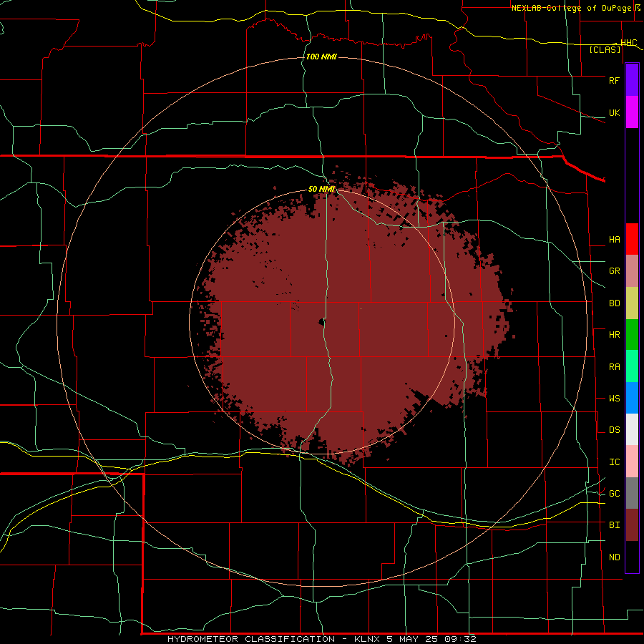The height and width of the screenshot is (644, 644).
Task: Select the RA legend label
Action: coord(614,367)
